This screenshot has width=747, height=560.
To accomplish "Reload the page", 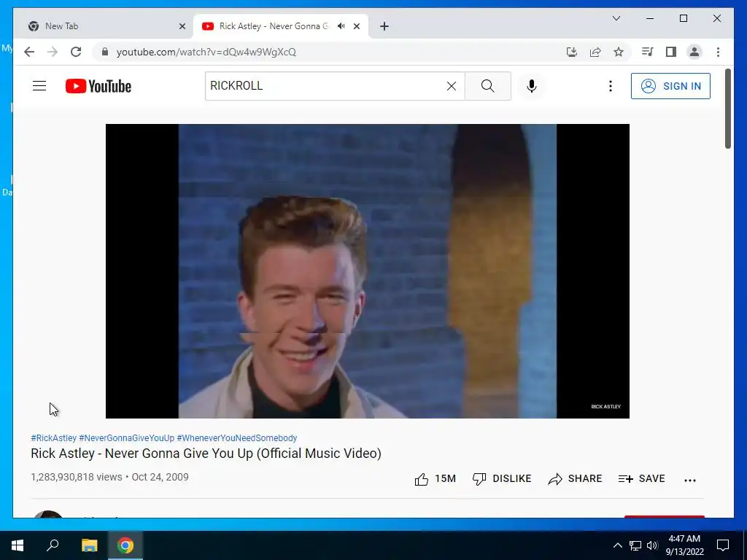I will click(76, 52).
